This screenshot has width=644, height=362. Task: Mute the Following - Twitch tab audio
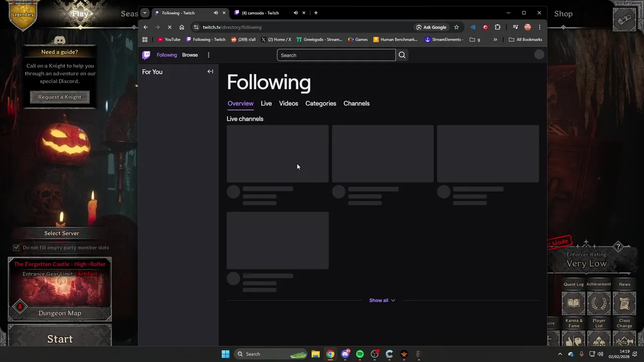point(216,13)
